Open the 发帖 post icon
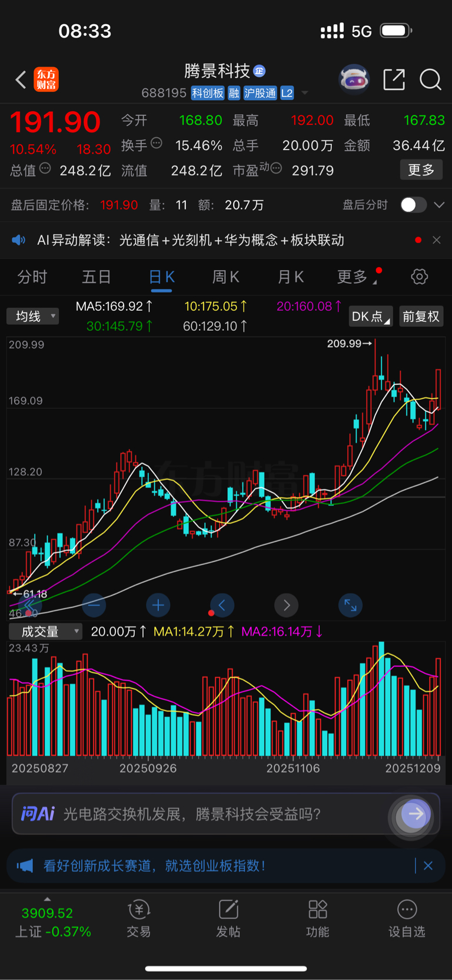 pyautogui.click(x=228, y=919)
